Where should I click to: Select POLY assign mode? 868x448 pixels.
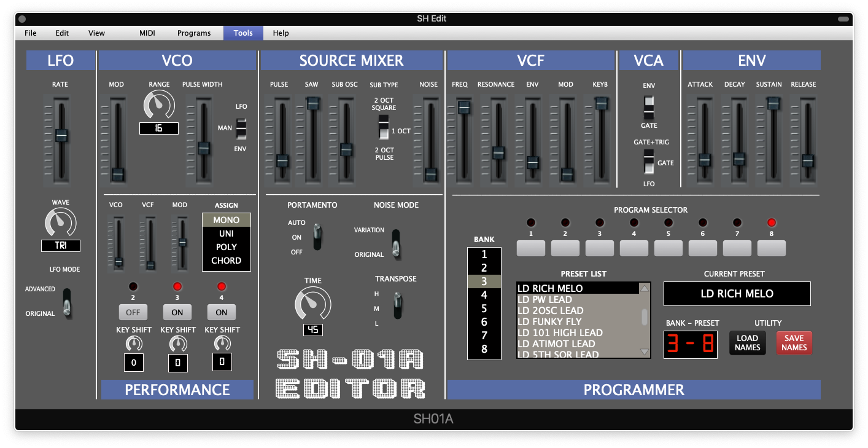click(x=227, y=247)
